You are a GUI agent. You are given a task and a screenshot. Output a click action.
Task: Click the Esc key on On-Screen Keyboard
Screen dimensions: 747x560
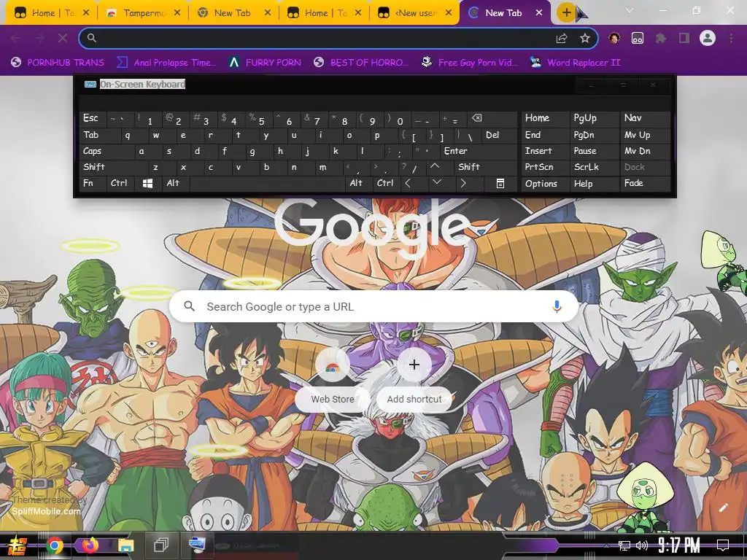tap(93, 118)
